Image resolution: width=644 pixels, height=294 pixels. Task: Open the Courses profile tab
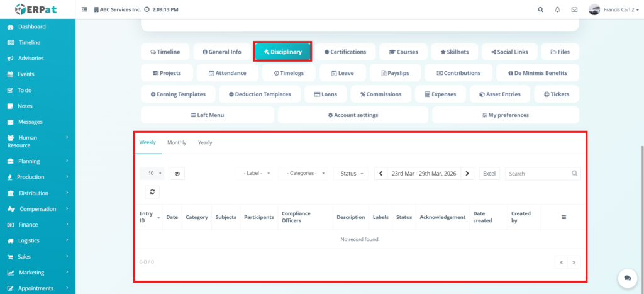tap(403, 52)
